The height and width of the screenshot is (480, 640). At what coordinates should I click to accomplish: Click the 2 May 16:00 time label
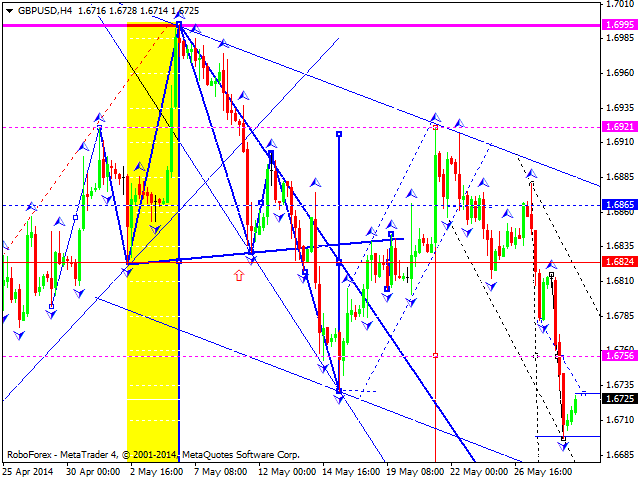point(157,472)
